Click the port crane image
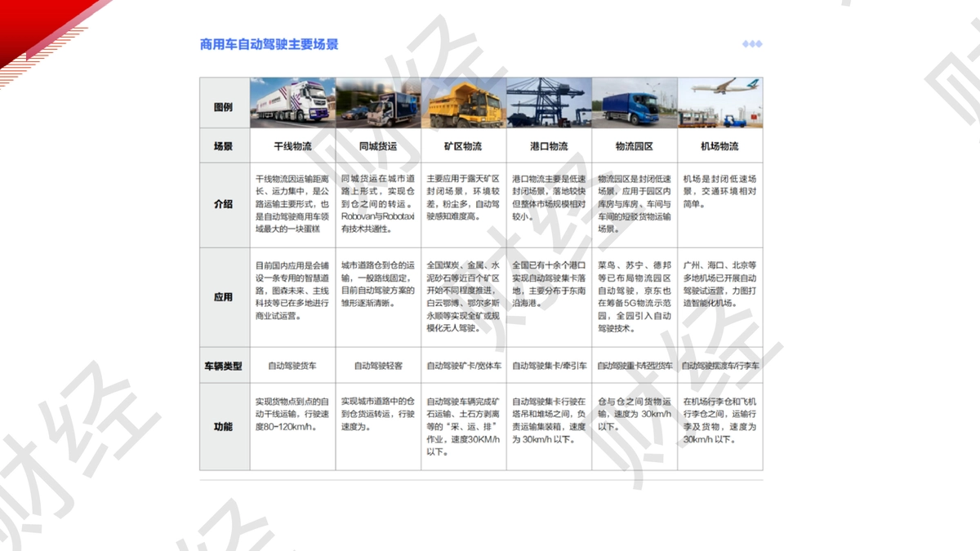 pyautogui.click(x=549, y=103)
